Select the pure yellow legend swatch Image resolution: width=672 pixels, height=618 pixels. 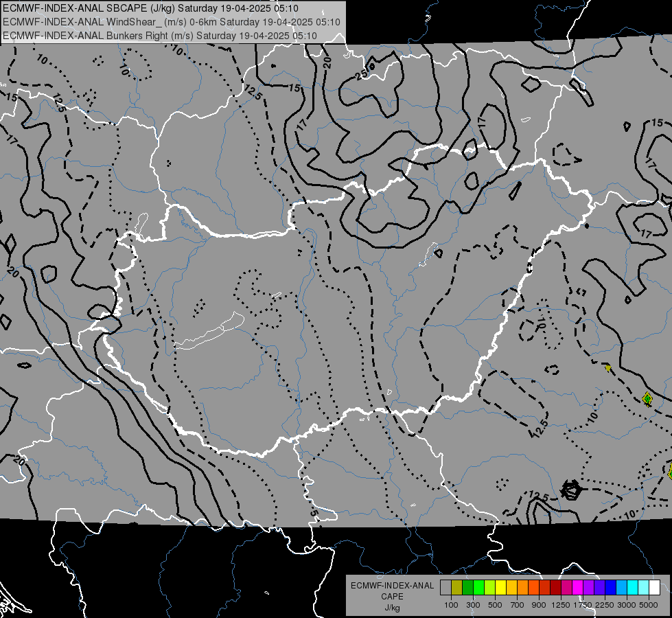coord(501,587)
